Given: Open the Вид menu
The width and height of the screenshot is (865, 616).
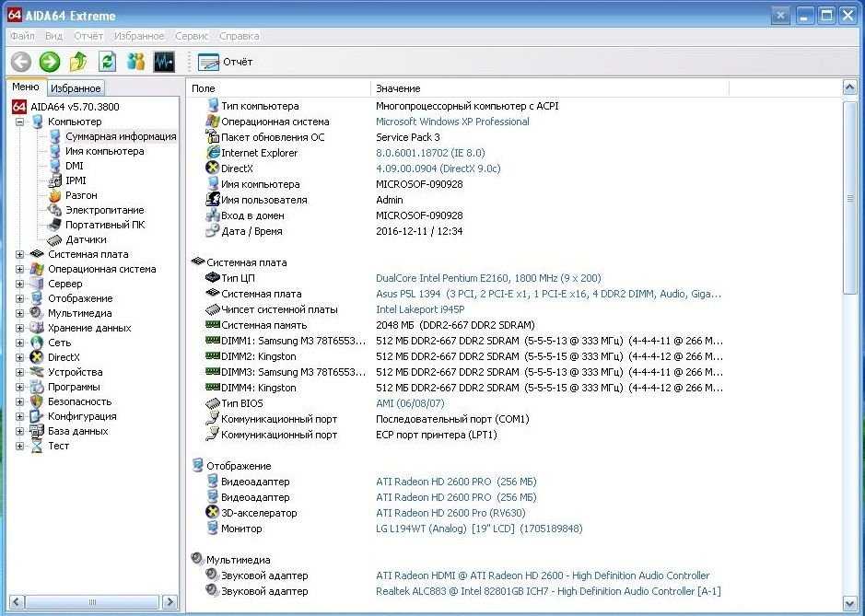Looking at the screenshot, I should point(53,36).
